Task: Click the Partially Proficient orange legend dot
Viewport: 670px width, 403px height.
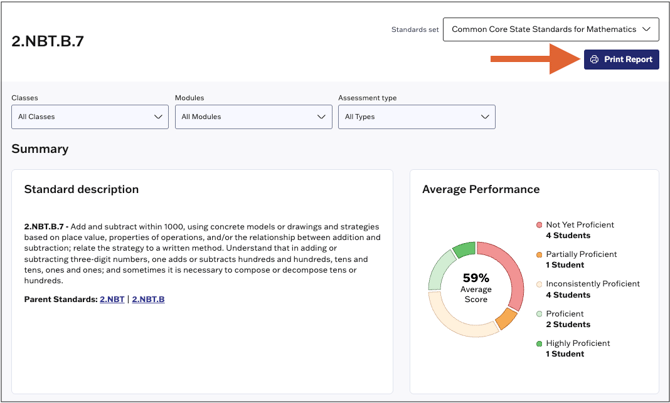Action: click(x=539, y=255)
